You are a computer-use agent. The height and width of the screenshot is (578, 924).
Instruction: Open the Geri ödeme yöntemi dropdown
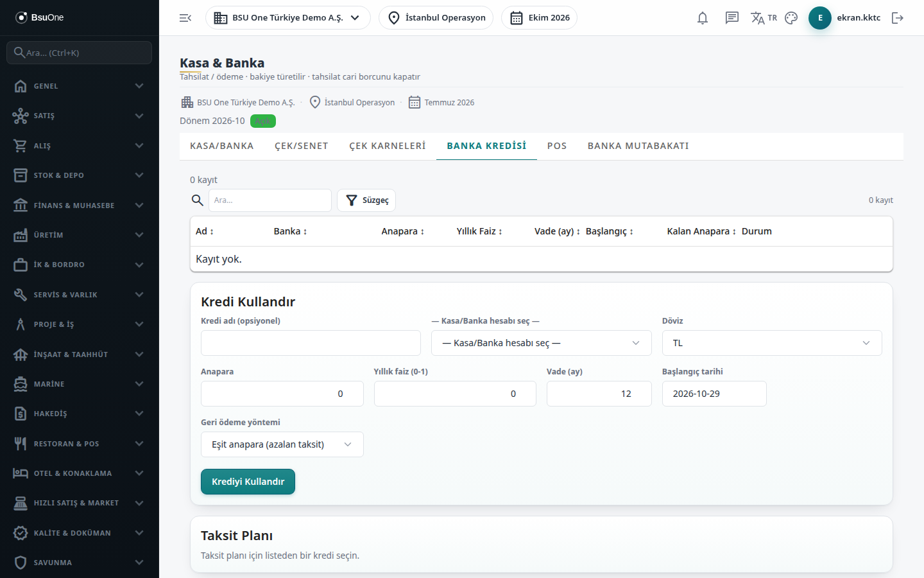tap(282, 444)
